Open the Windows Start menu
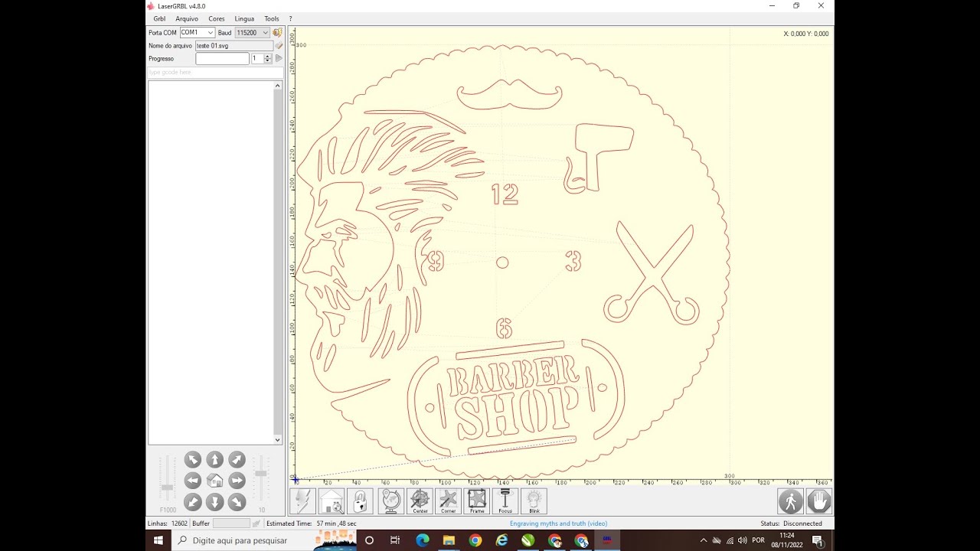The height and width of the screenshot is (551, 980). click(x=158, y=540)
